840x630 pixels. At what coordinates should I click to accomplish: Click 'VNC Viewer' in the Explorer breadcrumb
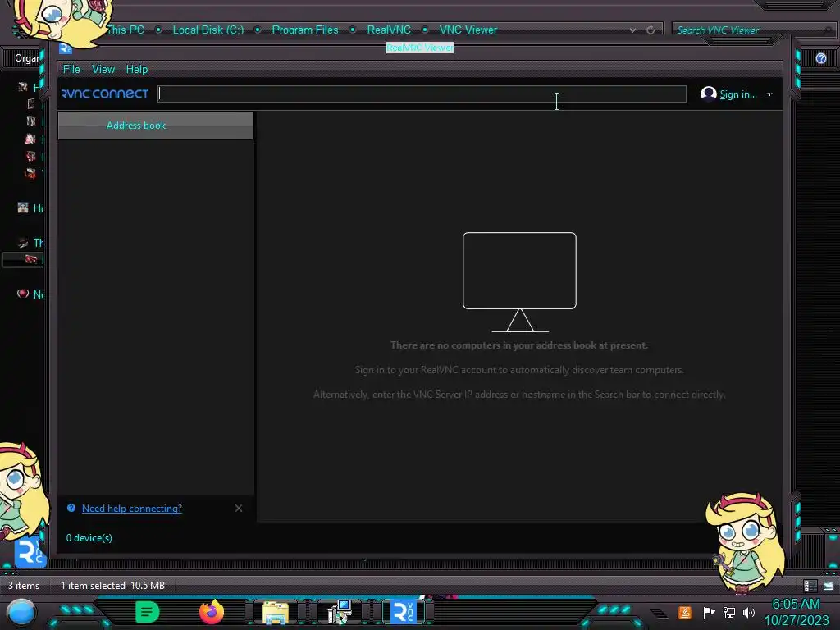click(468, 30)
